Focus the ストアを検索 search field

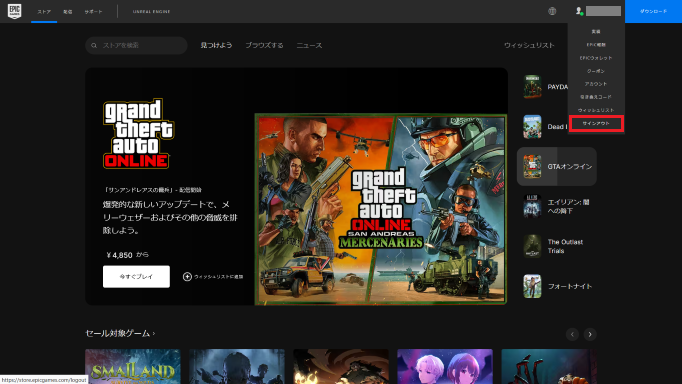(136, 45)
